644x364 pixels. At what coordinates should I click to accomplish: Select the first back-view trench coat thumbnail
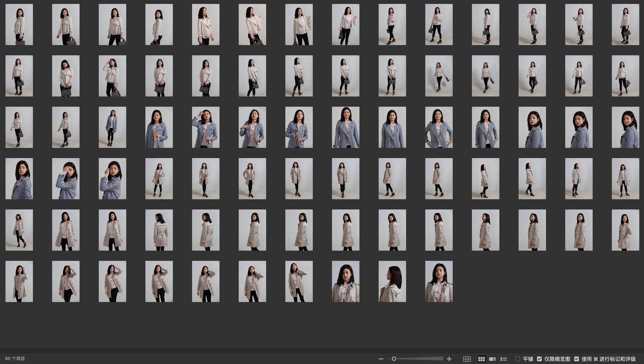point(159,230)
